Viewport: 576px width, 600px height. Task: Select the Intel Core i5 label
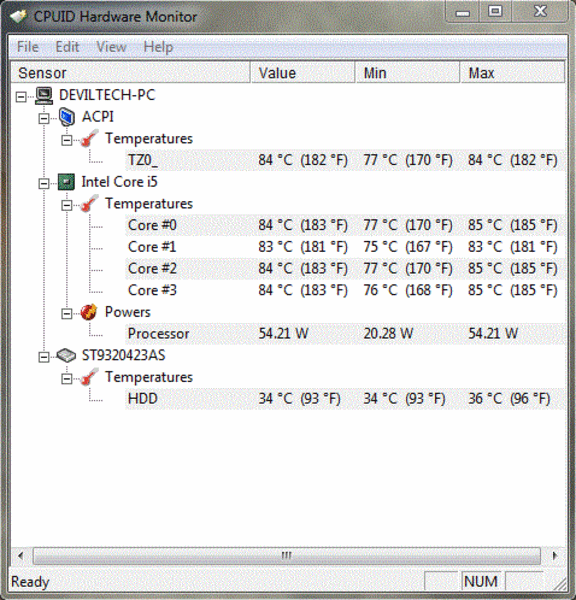click(119, 182)
